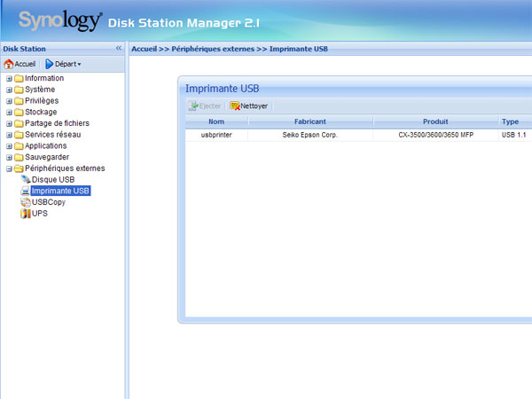Click the Nettoyer icon with red X

(235, 106)
